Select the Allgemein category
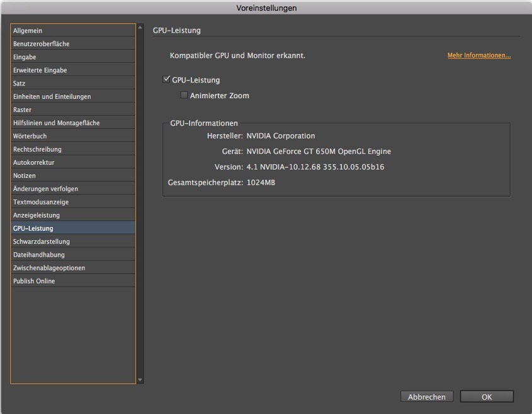Screen dimensions: 532x414 click(73, 31)
